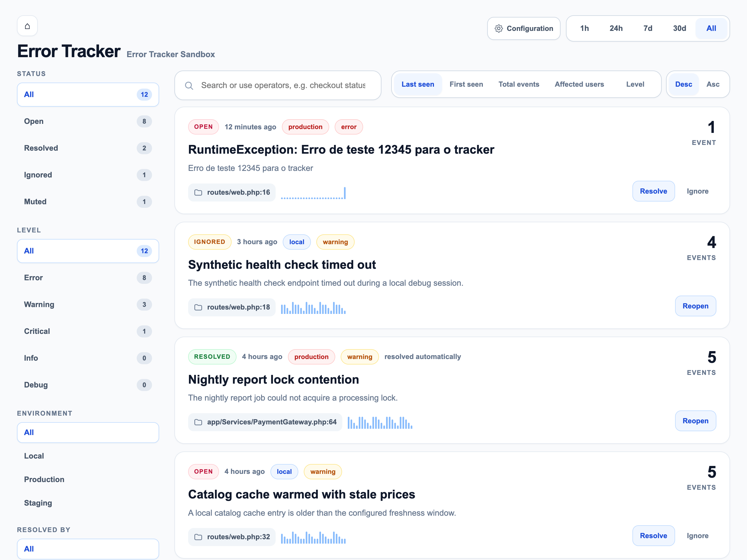
Task: Select the Affected users sorting option
Action: tap(579, 84)
